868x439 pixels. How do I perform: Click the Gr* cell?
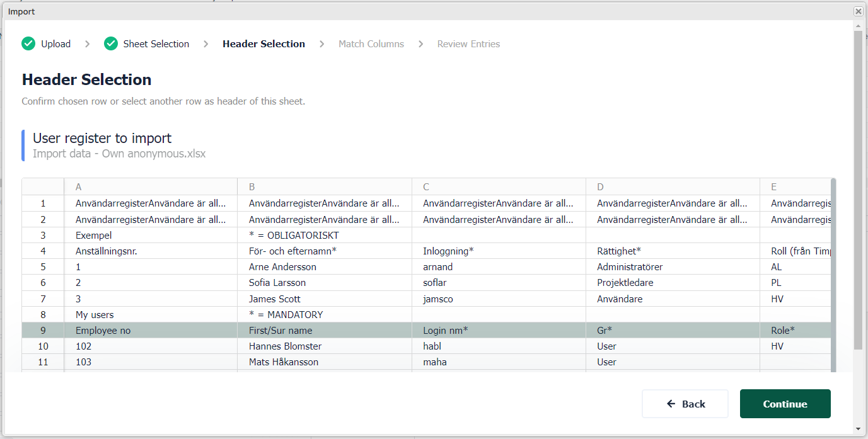tap(673, 330)
